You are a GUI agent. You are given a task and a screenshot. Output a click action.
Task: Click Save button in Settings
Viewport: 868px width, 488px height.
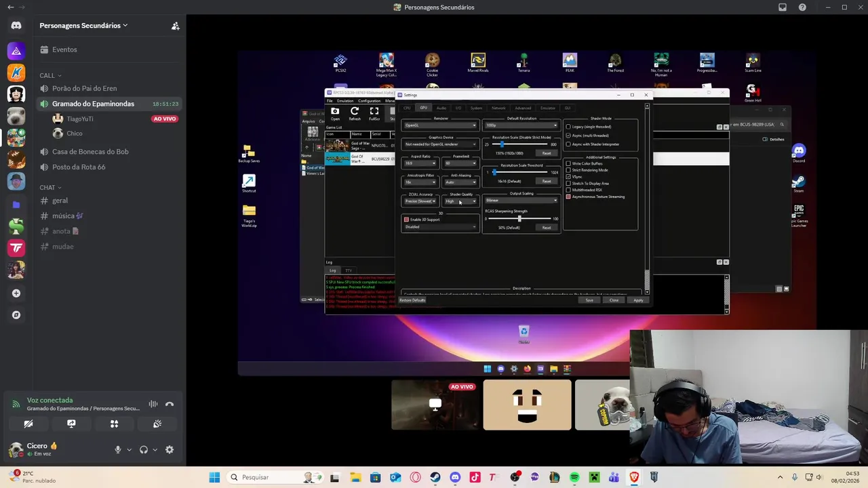pyautogui.click(x=589, y=300)
